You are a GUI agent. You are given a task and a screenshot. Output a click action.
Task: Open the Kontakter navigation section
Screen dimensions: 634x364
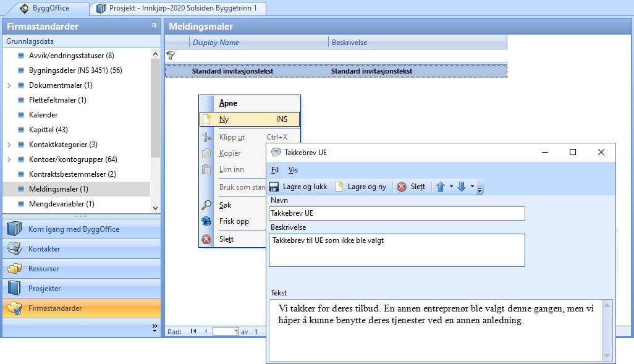pyautogui.click(x=44, y=249)
